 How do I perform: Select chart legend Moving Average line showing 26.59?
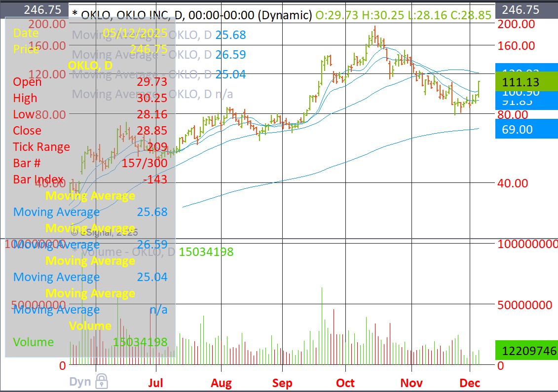(158, 54)
